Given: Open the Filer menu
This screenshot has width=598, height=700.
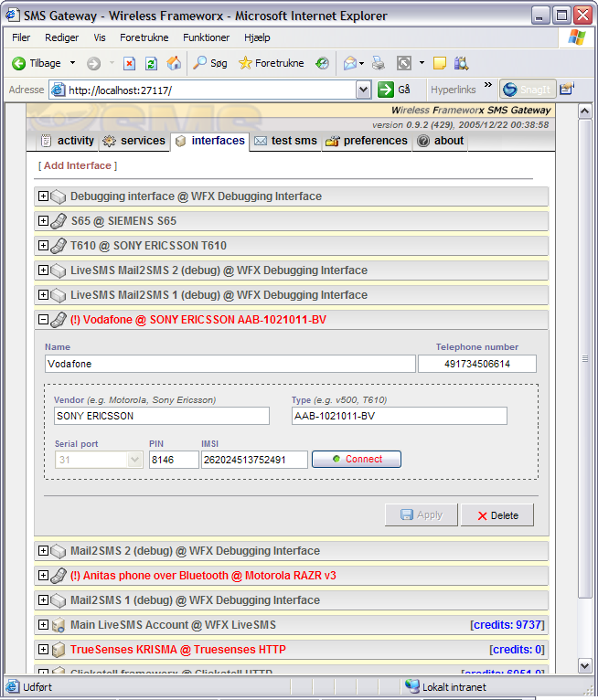Looking at the screenshot, I should (x=21, y=37).
